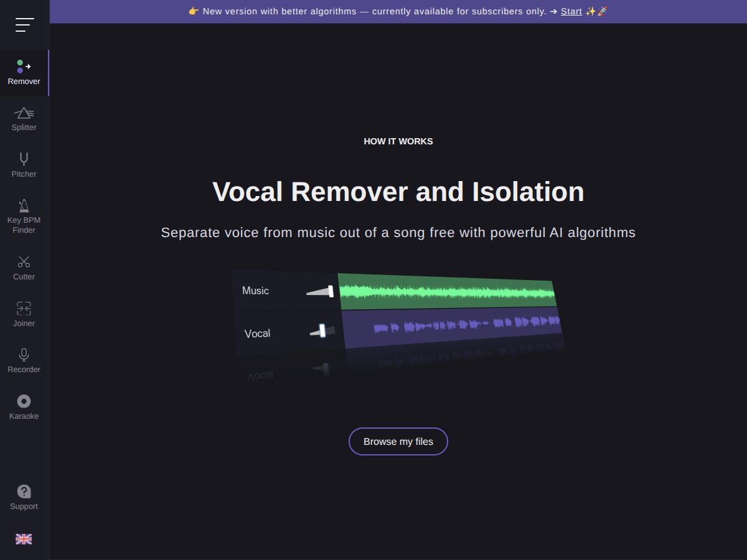Select the Remover tool in the sidebar
This screenshot has width=747, height=560.
(x=24, y=72)
